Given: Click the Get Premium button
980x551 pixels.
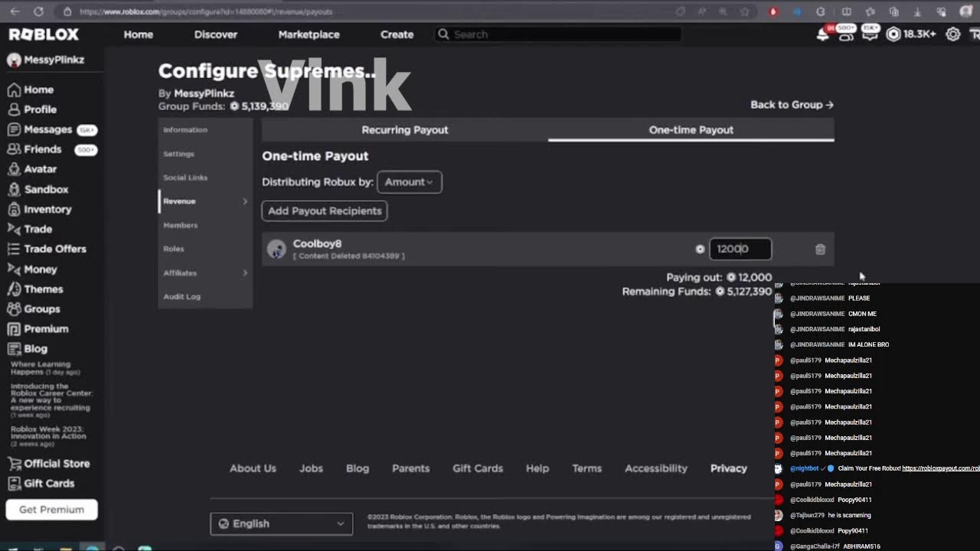Looking at the screenshot, I should pyautogui.click(x=51, y=510).
